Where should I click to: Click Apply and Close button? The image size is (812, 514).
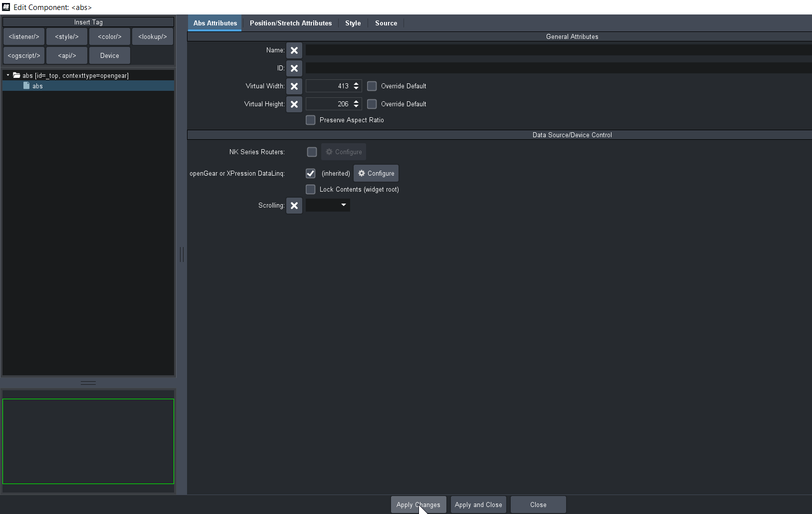(x=478, y=505)
